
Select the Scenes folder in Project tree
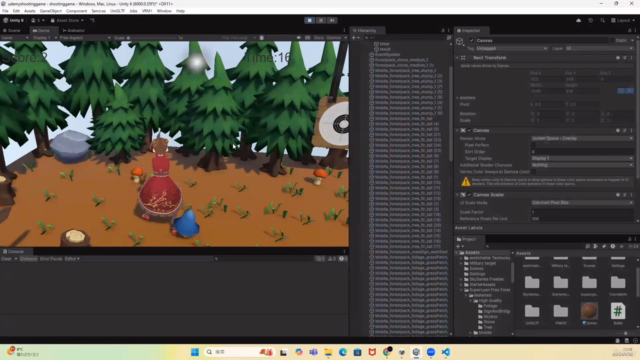point(476,269)
